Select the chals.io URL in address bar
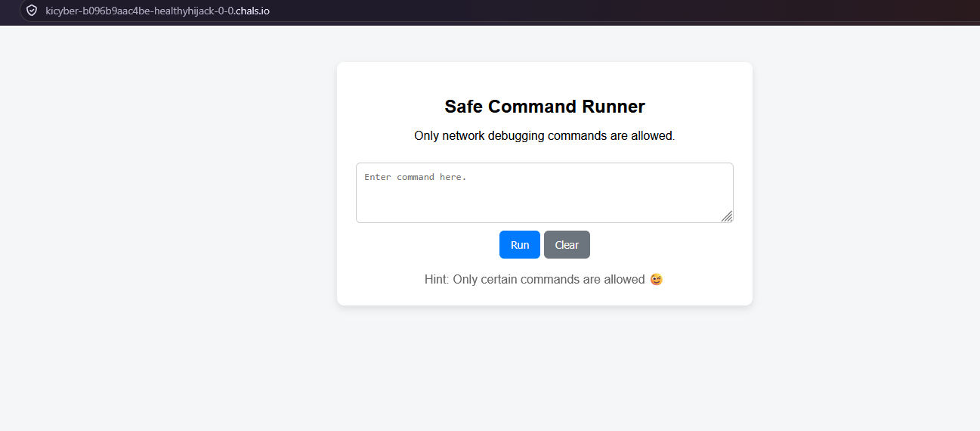This screenshot has height=431, width=980. pyautogui.click(x=158, y=11)
